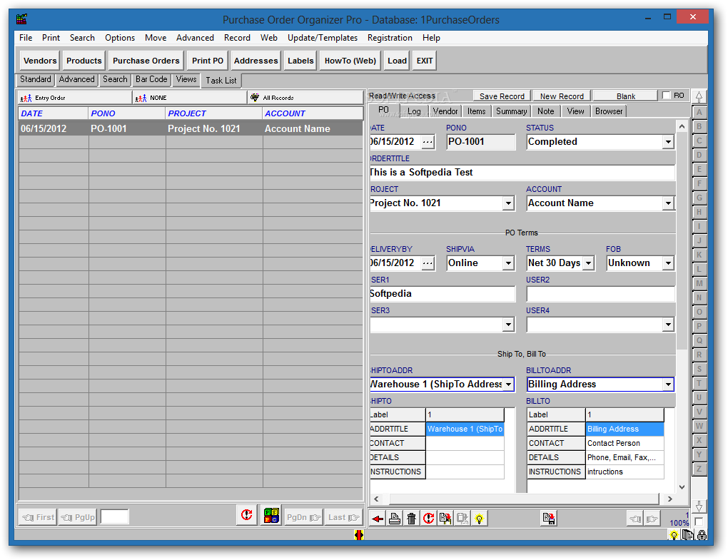Screen dimensions: 728x560
Task: Open the BILLTOADDR dropdown
Action: (668, 385)
